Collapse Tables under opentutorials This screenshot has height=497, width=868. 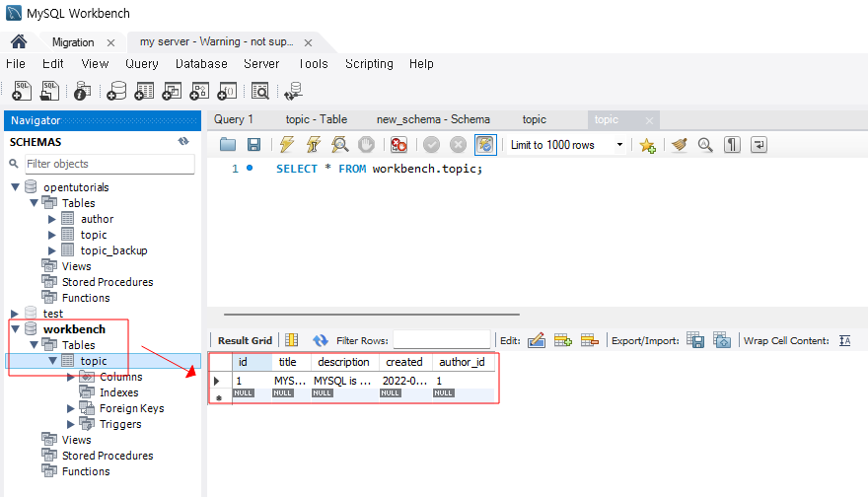(x=34, y=203)
